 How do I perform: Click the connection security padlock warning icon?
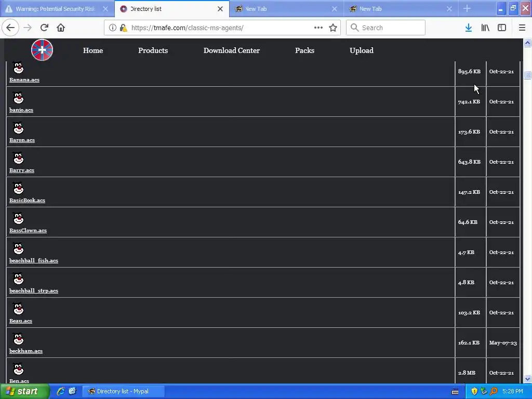pyautogui.click(x=124, y=28)
